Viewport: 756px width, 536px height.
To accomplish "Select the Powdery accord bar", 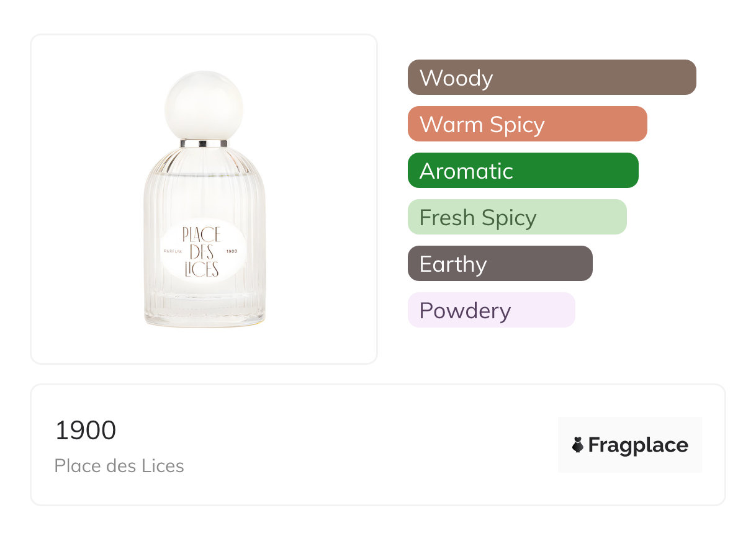I will click(x=491, y=310).
